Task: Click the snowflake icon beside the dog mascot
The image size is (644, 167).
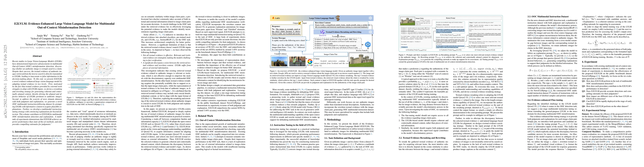Action: click(x=371, y=18)
